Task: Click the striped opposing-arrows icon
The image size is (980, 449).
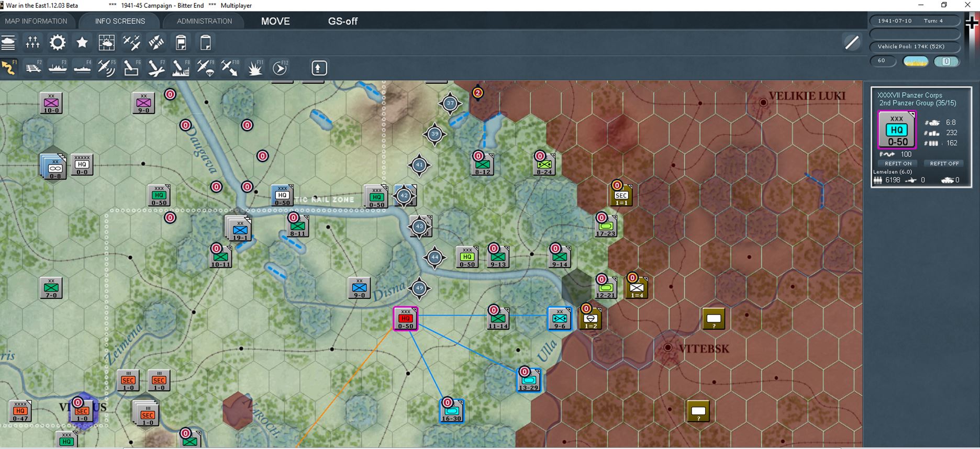Action: pyautogui.click(x=157, y=42)
